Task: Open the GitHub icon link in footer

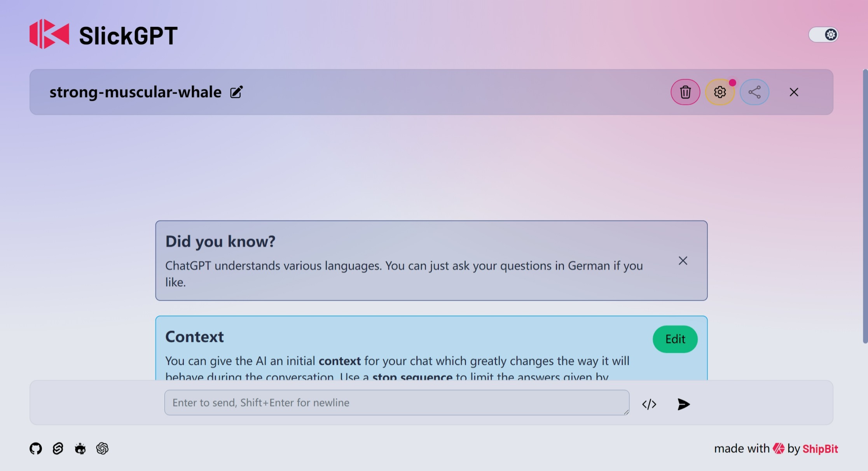Action: pyautogui.click(x=36, y=448)
